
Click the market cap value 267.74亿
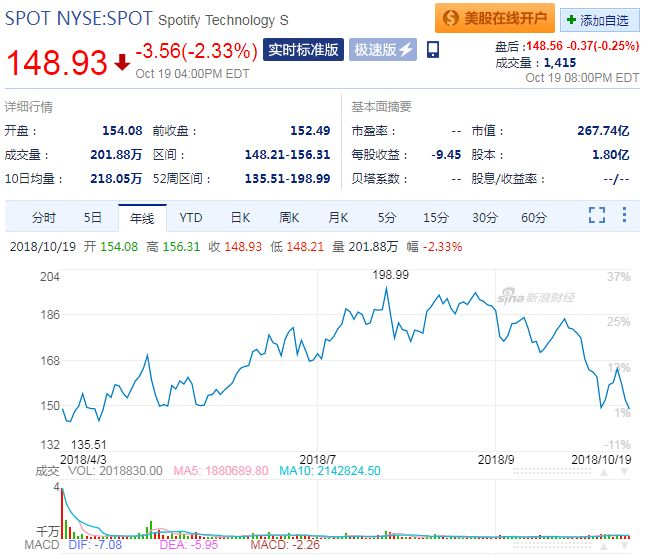pos(603,130)
